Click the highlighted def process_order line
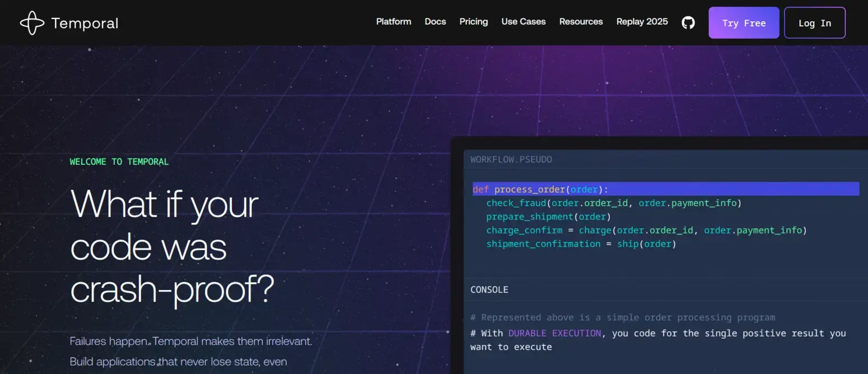 pos(666,189)
